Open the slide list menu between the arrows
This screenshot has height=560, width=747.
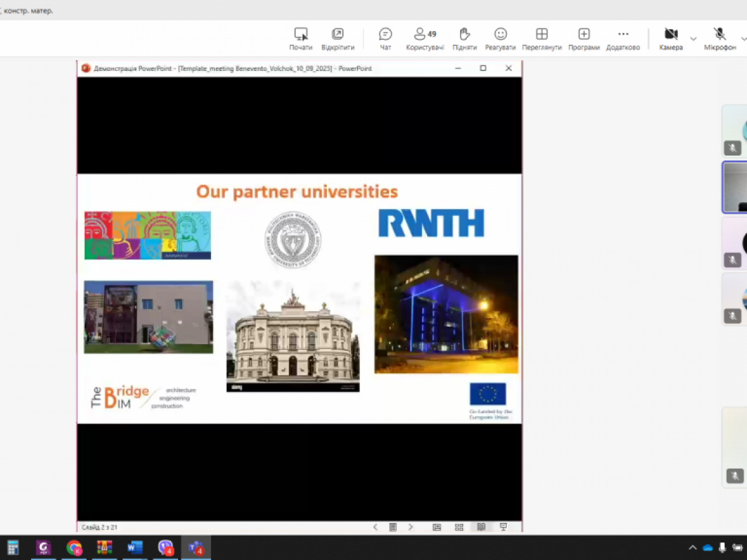[393, 527]
